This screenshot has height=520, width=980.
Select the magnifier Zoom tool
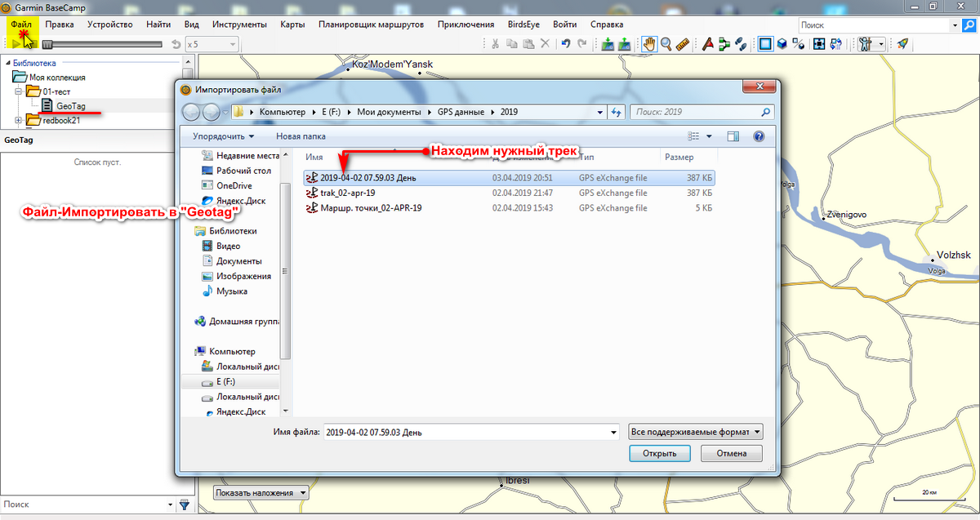(666, 44)
